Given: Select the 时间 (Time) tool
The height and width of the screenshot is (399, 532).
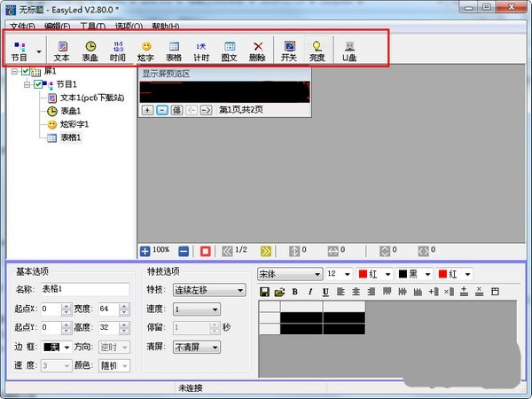Looking at the screenshot, I should [x=118, y=51].
